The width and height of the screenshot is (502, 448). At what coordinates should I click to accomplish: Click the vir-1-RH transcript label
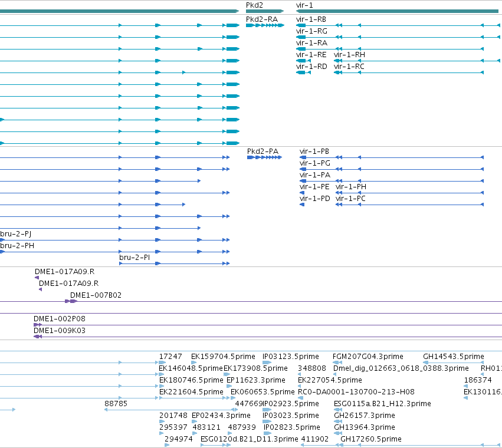click(x=350, y=55)
